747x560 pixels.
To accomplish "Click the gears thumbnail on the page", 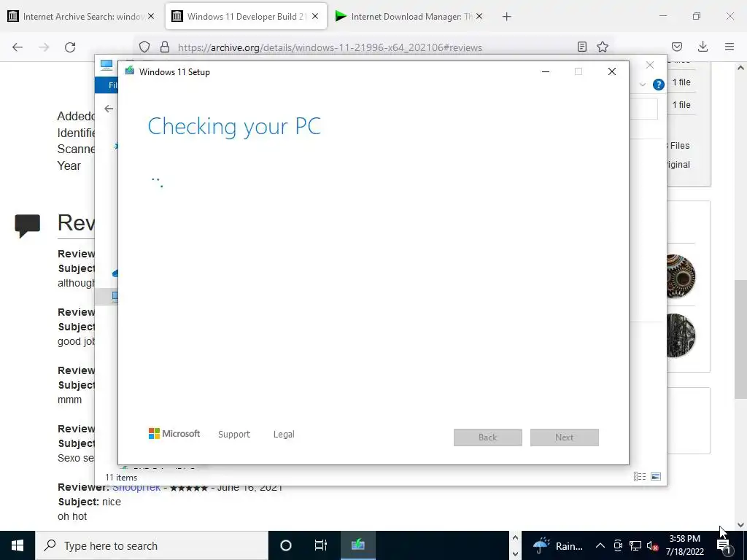I will click(x=681, y=276).
